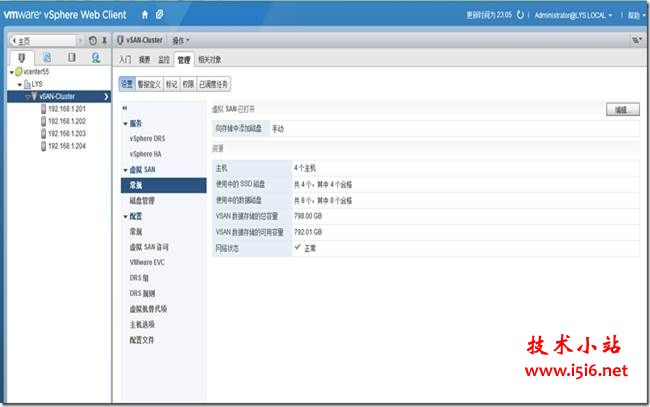Screen dimensions: 650x407
Task: Select the highlighted 常规 item under 虚拟 SAN
Action: tap(164, 185)
